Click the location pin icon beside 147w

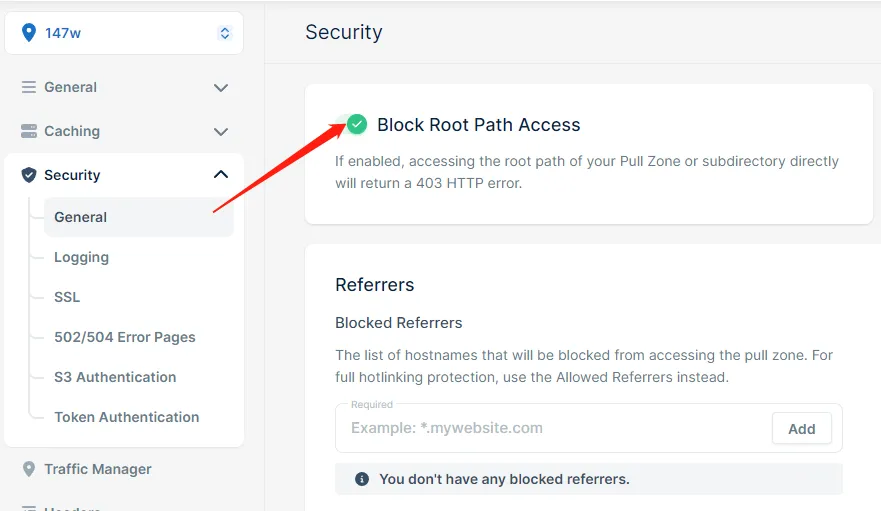coord(28,33)
